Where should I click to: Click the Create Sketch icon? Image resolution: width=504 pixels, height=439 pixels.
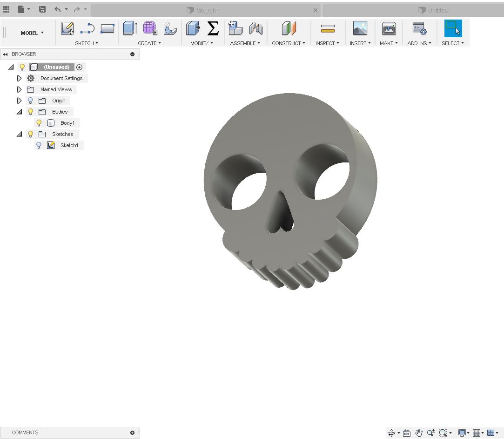coord(67,29)
